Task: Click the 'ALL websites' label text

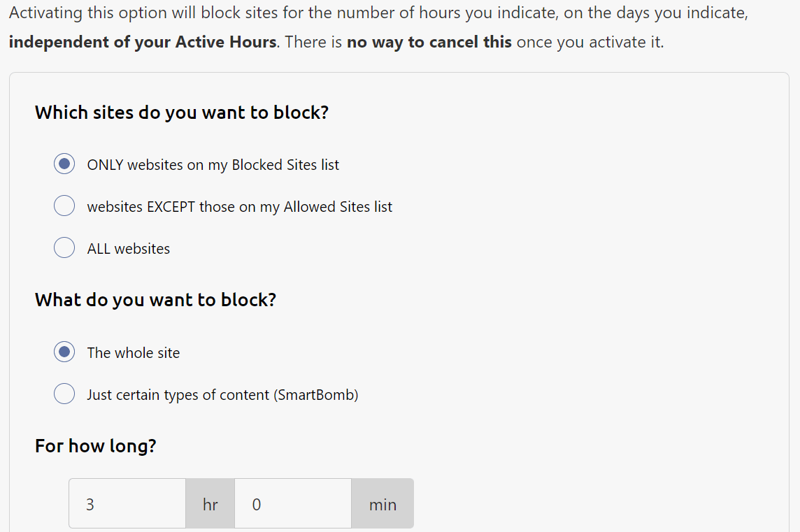Action: click(129, 248)
